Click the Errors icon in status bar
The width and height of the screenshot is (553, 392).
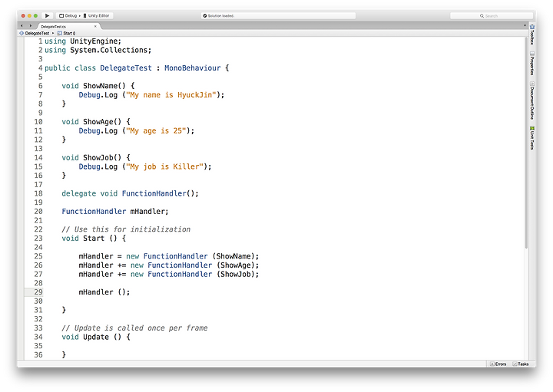[x=492, y=364]
